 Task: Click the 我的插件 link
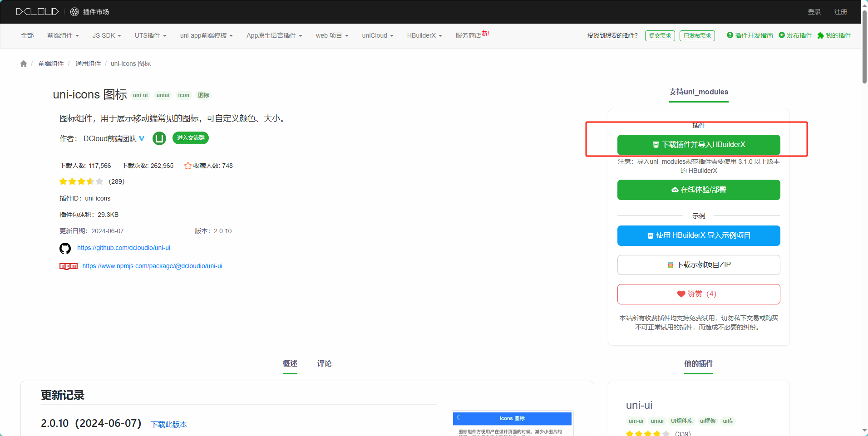click(838, 35)
